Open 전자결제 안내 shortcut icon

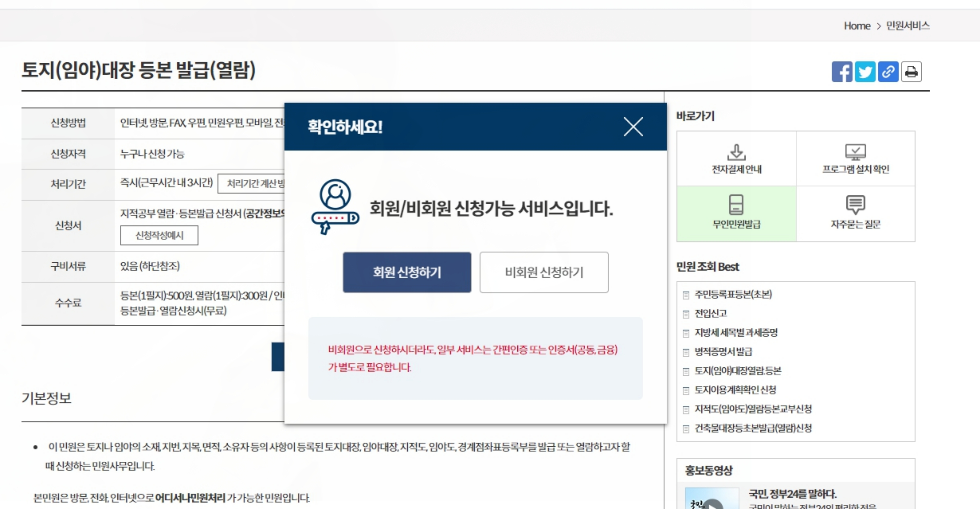tap(736, 159)
